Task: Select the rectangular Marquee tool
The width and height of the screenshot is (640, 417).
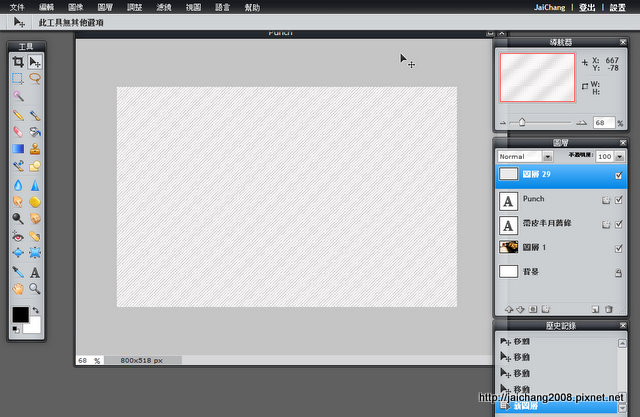Action: (18, 78)
